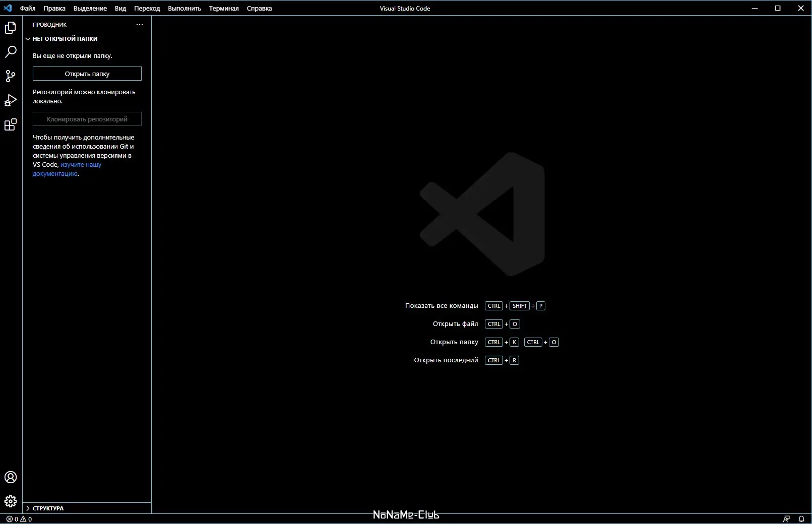Open the Выделение menu

tap(90, 8)
